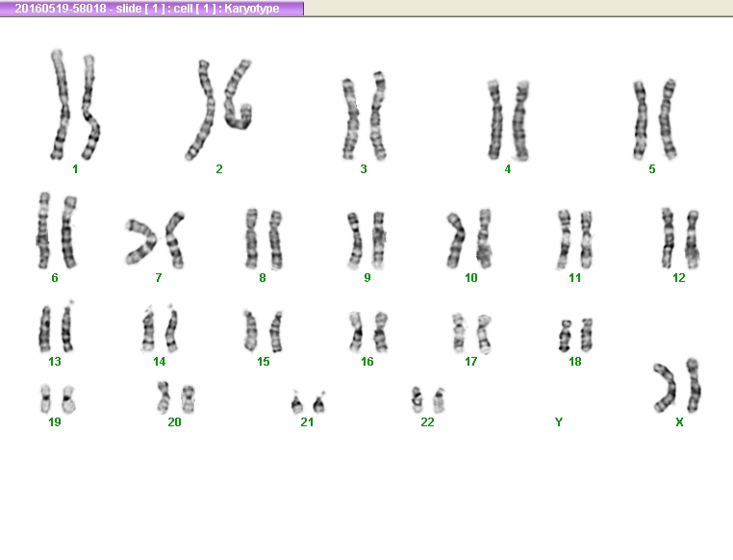Click the green label 9

(x=367, y=278)
